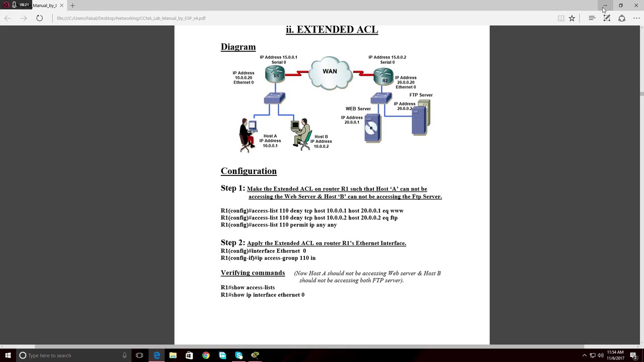Click the R1 router in diagram
The width and height of the screenshot is (644, 362).
click(275, 75)
